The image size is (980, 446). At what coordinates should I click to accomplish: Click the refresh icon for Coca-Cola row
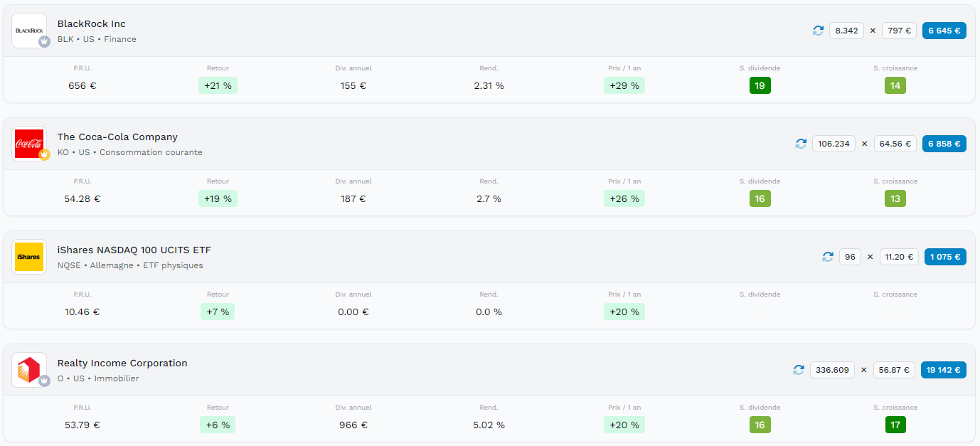tap(801, 144)
